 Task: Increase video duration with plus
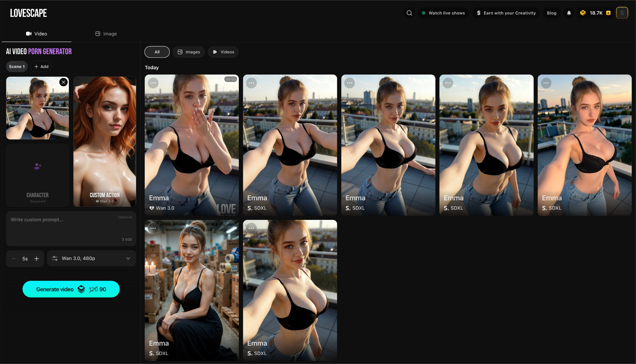tap(37, 258)
